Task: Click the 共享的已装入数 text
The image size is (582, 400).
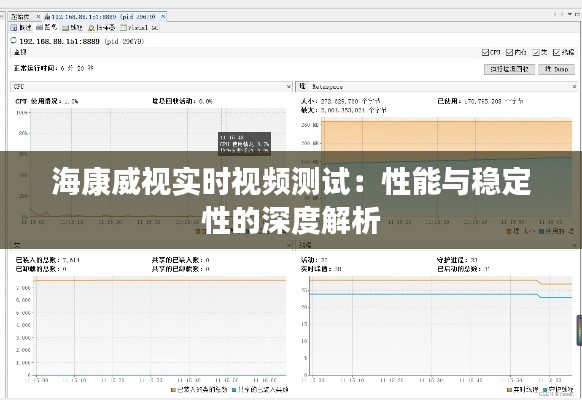Action: pyautogui.click(x=180, y=260)
